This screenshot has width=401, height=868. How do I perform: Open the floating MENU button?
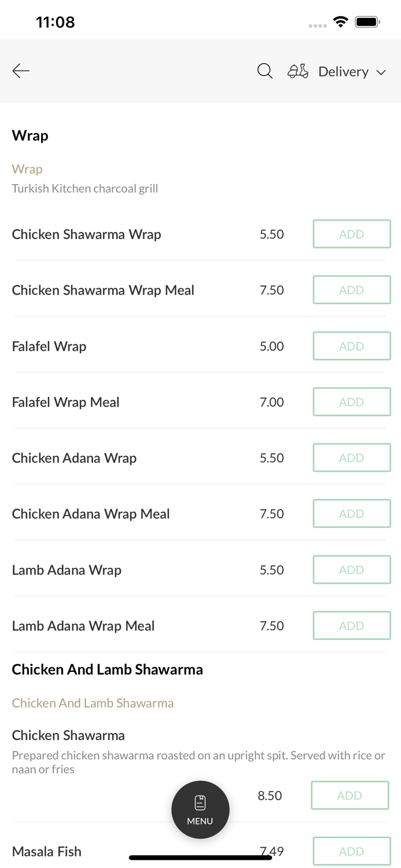[x=200, y=810]
